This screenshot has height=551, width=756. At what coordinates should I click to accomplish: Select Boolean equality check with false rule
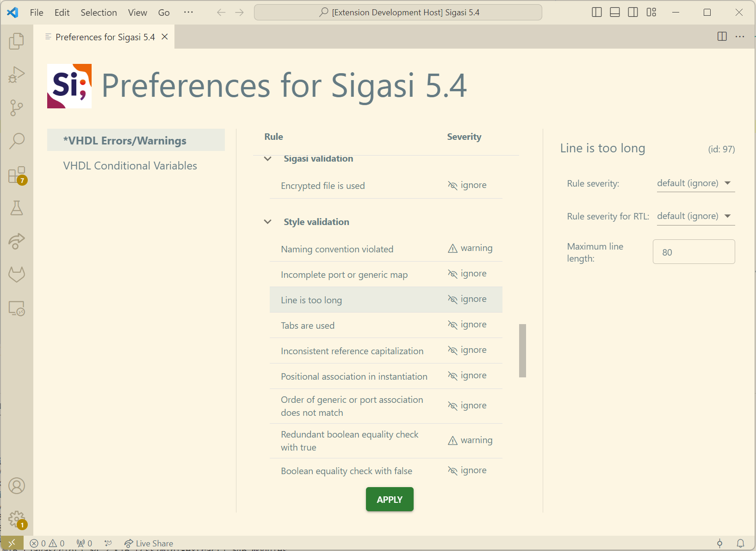coord(386,471)
